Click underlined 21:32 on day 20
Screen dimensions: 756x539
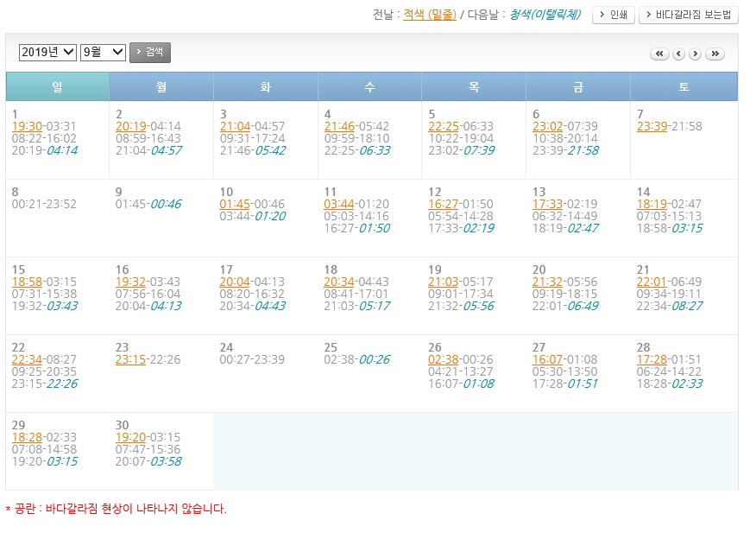pos(547,282)
